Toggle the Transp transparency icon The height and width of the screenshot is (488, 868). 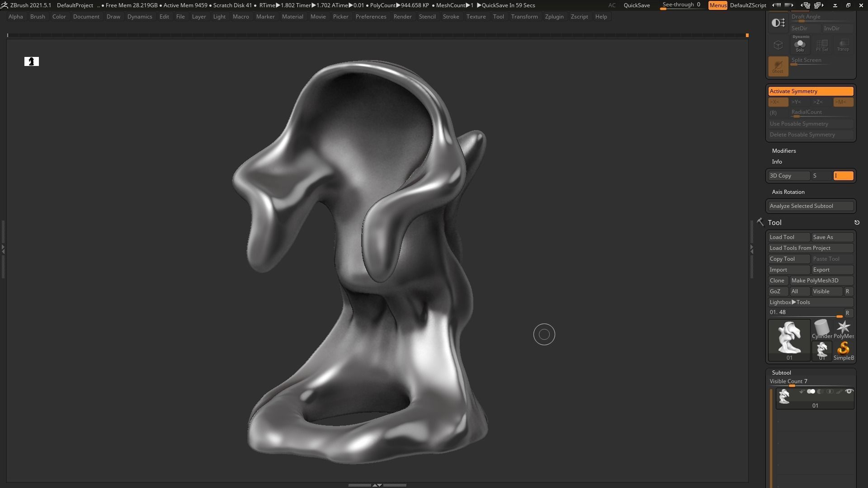pyautogui.click(x=843, y=45)
